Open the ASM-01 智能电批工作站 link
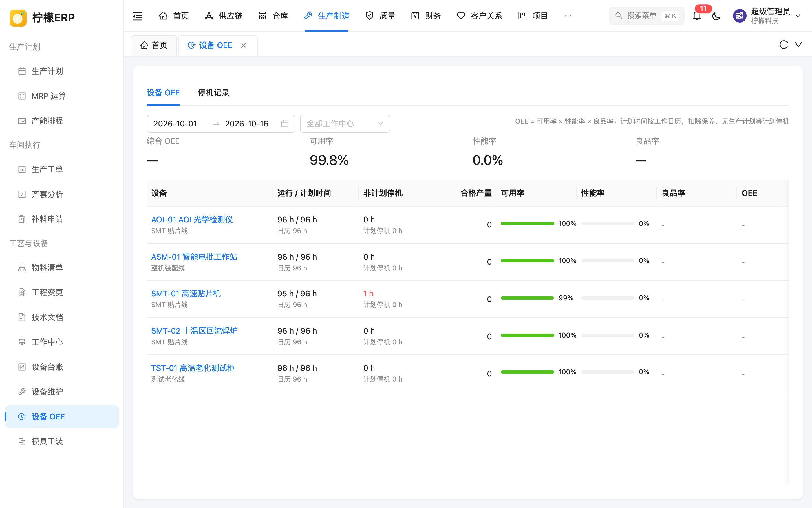The image size is (812, 508). tap(194, 257)
